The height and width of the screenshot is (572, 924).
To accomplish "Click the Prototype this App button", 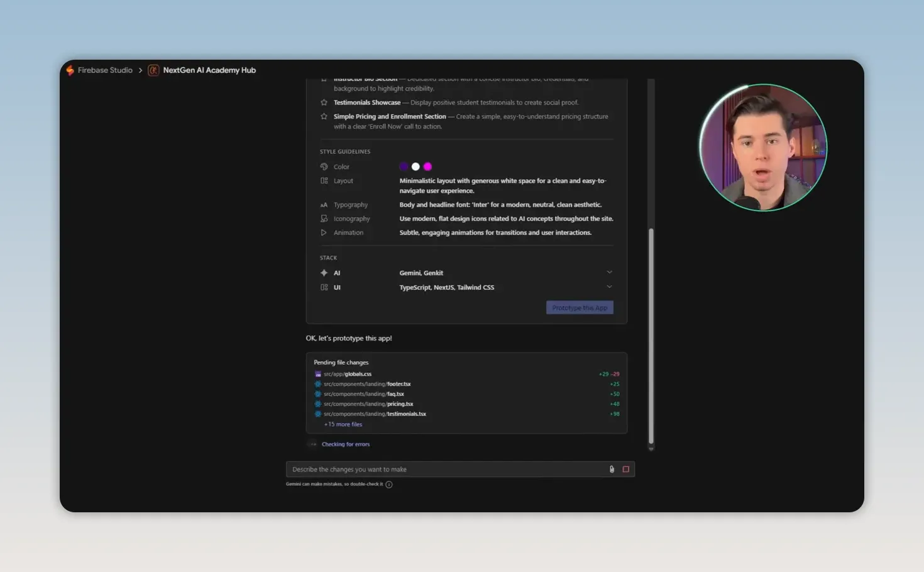I will tap(580, 308).
